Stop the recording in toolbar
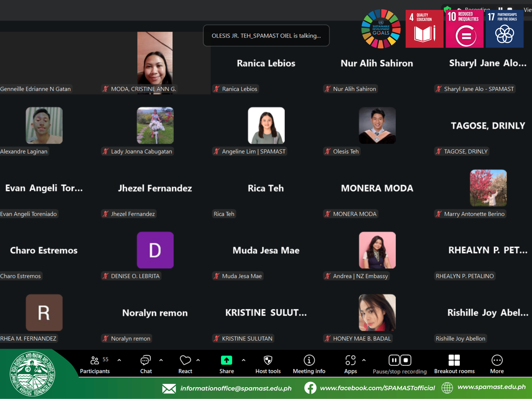This screenshot has width=532, height=399. pyautogui.click(x=406, y=360)
